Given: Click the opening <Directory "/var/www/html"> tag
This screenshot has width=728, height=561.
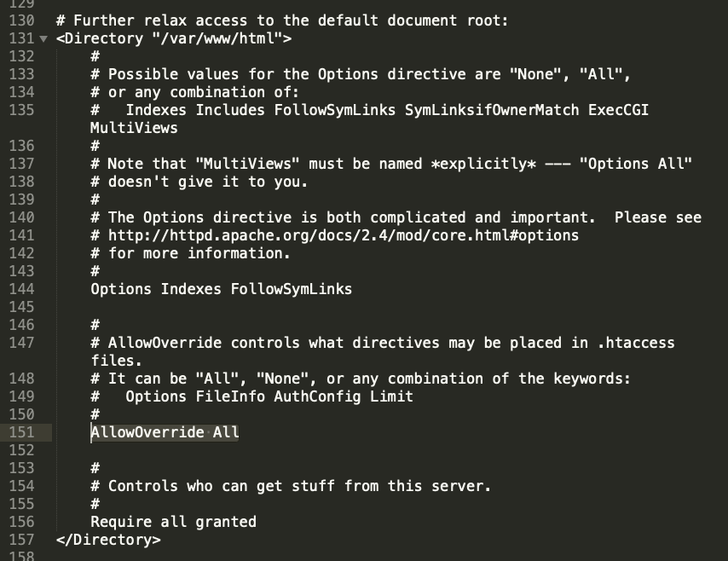Looking at the screenshot, I should pyautogui.click(x=174, y=38).
